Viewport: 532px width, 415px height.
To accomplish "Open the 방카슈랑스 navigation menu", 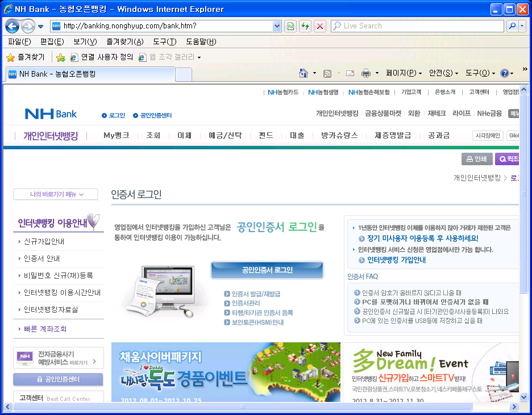I will pos(339,136).
